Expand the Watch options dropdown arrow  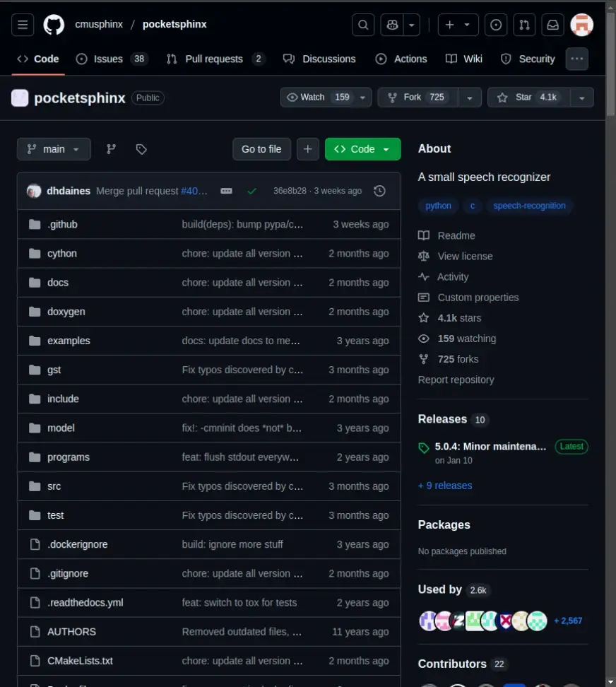coord(362,98)
